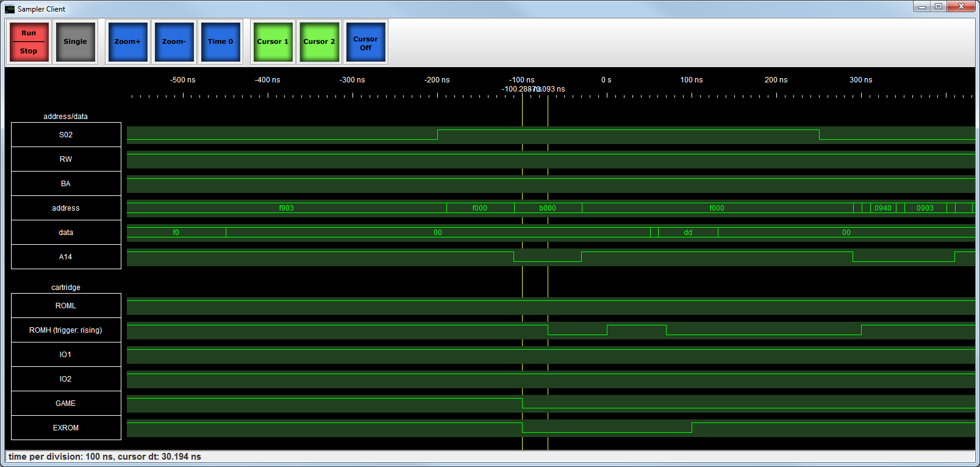Click the dd value in data waveform

(687, 233)
